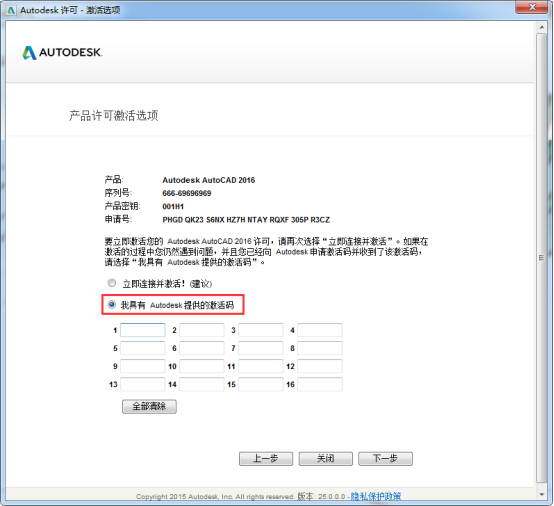Click activation code field 4
This screenshot has height=506, width=554.
point(320,330)
